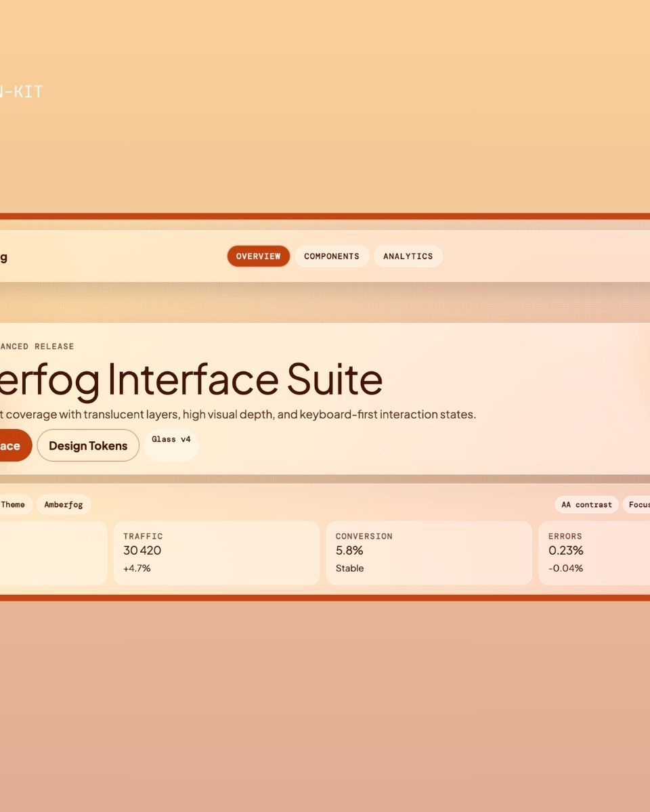Screen dimensions: 650x812
Task: Open the Overview tab
Action: pyautogui.click(x=259, y=256)
